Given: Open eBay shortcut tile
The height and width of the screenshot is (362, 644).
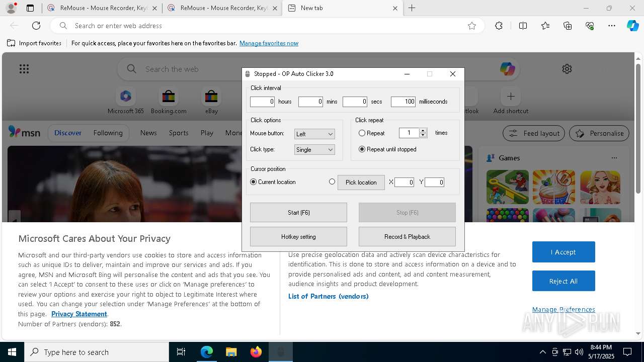Looking at the screenshot, I should (x=211, y=101).
